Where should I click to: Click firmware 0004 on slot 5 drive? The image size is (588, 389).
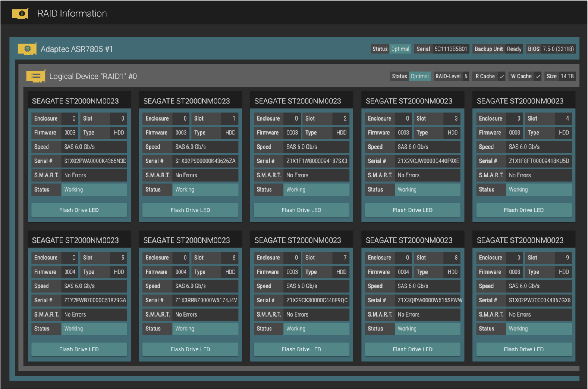70,272
